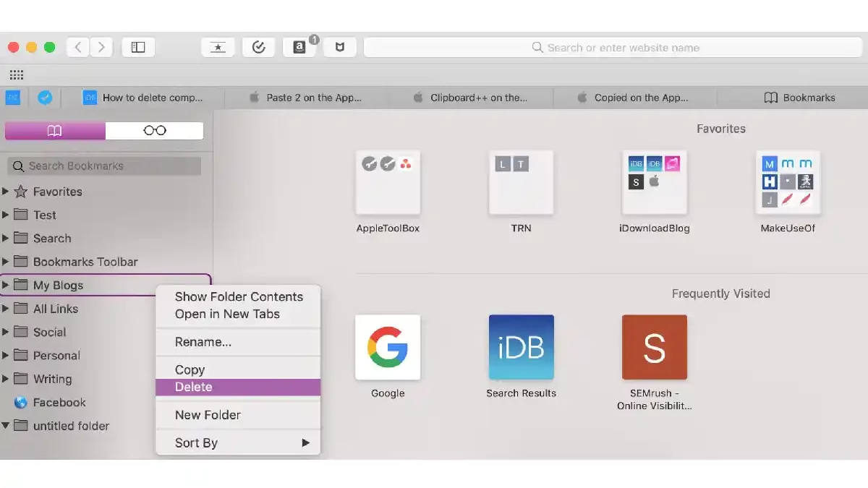Click the Back navigation arrow
This screenshot has height=488, width=868.
click(78, 47)
